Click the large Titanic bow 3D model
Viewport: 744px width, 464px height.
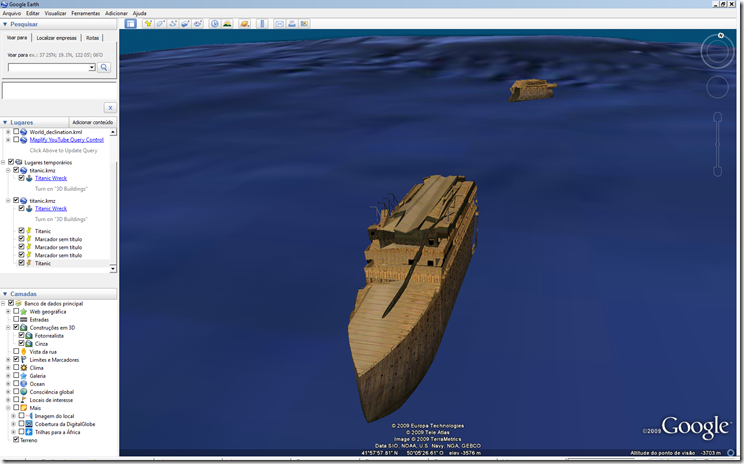click(413, 299)
